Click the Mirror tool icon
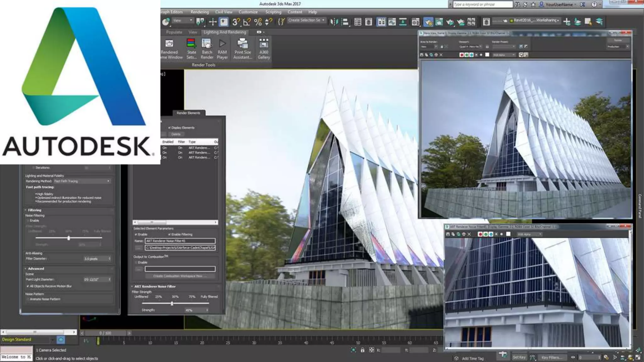Screen dimensions: 644x362 coord(334,22)
